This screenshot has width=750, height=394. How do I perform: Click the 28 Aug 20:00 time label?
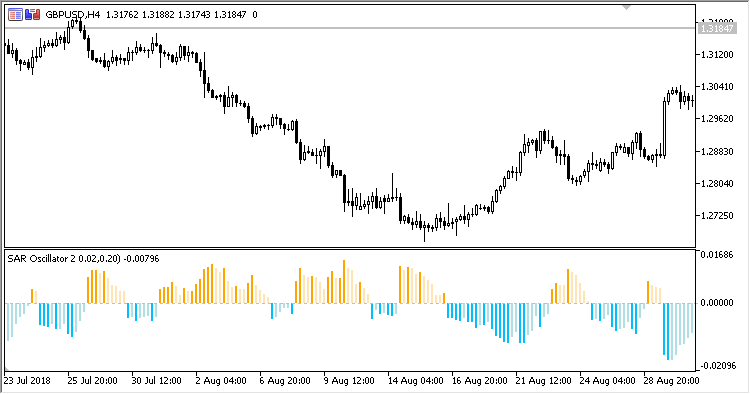click(x=672, y=381)
